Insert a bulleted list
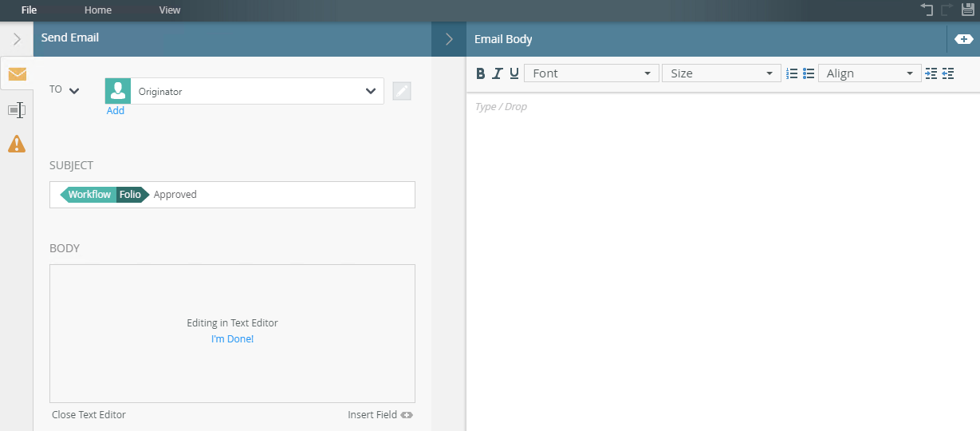The width and height of the screenshot is (980, 431). click(x=809, y=73)
